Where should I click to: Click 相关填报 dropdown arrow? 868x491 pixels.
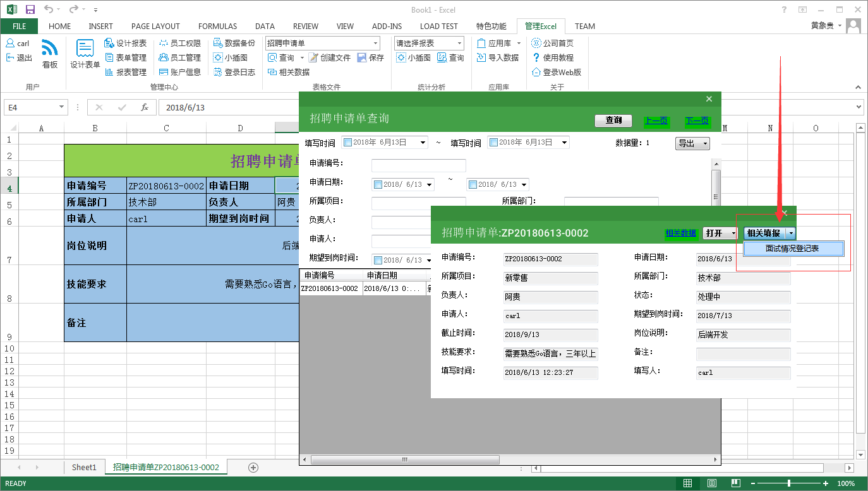[791, 234]
